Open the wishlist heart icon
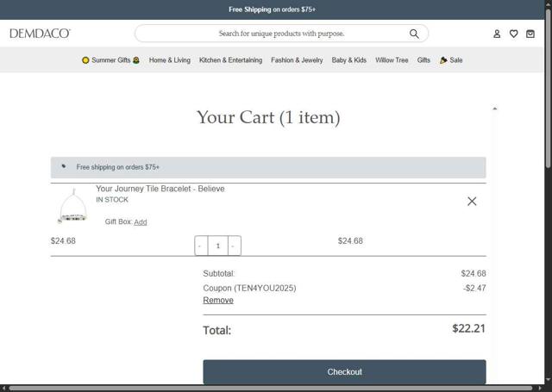This screenshot has width=552, height=392. [514, 34]
